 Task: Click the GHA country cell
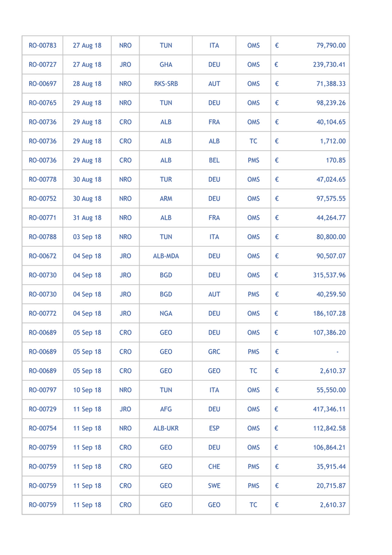point(166,64)
